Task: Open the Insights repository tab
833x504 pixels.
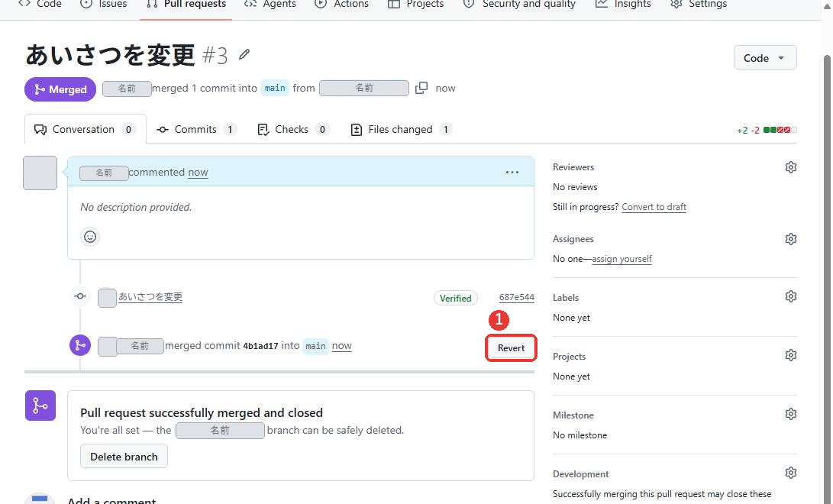Action: pos(622,5)
